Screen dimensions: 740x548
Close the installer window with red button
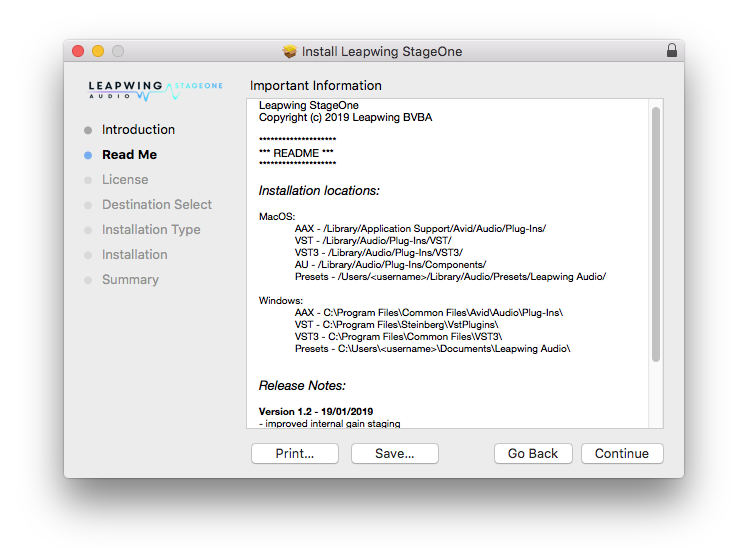[78, 51]
